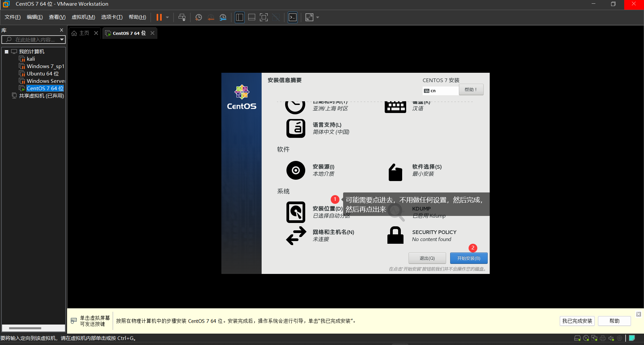Image resolution: width=644 pixels, height=345 pixels.
Task: Open the stretch mode dropdown arrow
Action: [318, 17]
